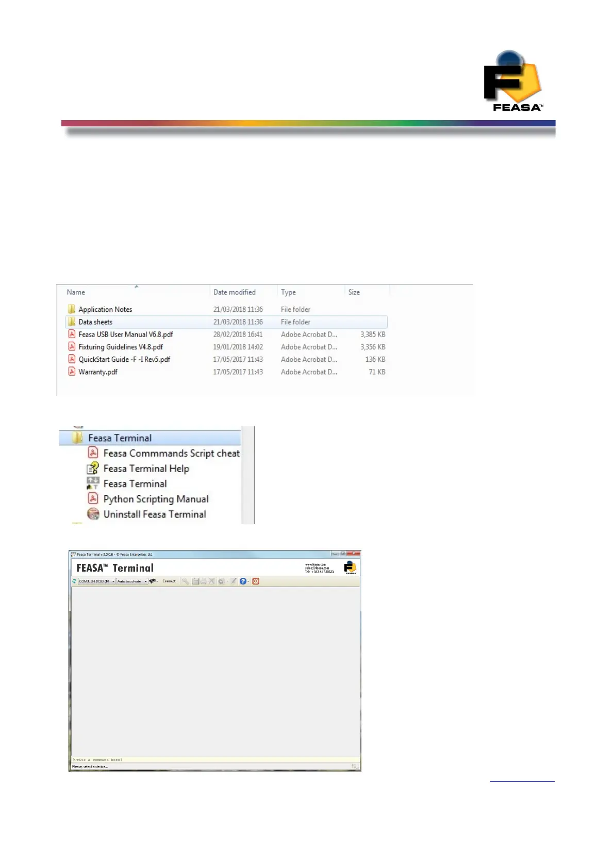Click the Name column header
The height and width of the screenshot is (868, 614).
(x=76, y=292)
